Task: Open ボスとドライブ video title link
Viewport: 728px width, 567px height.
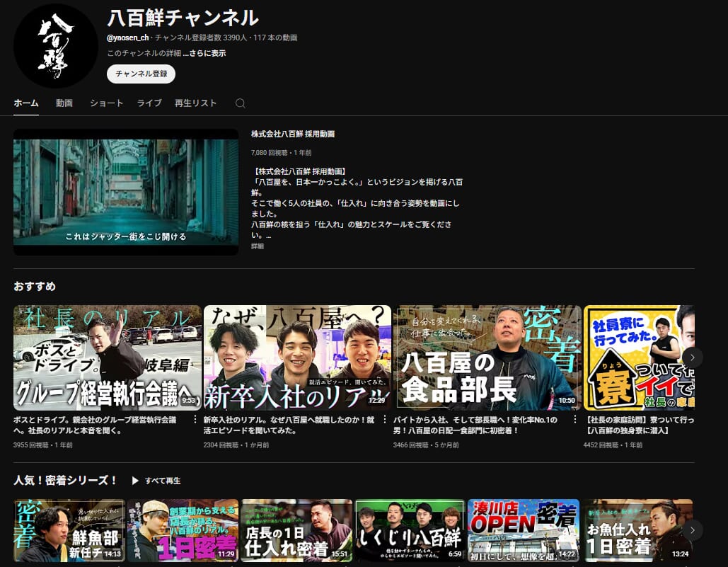Action: 95,425
